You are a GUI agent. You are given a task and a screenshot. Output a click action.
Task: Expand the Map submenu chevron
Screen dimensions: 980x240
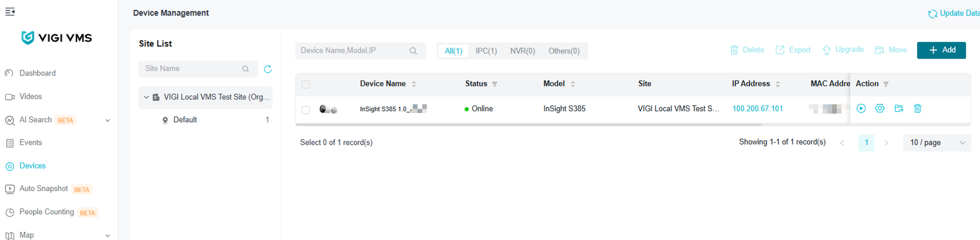point(108,236)
